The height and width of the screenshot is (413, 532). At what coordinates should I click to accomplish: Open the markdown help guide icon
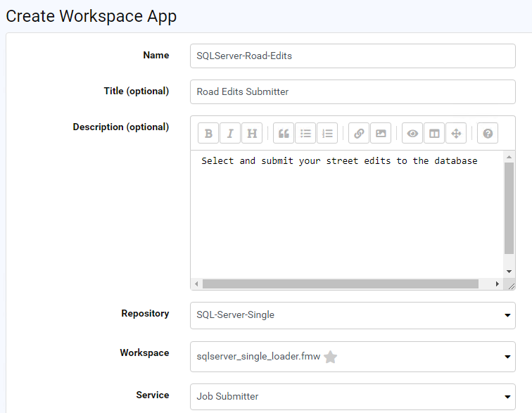[x=488, y=133]
